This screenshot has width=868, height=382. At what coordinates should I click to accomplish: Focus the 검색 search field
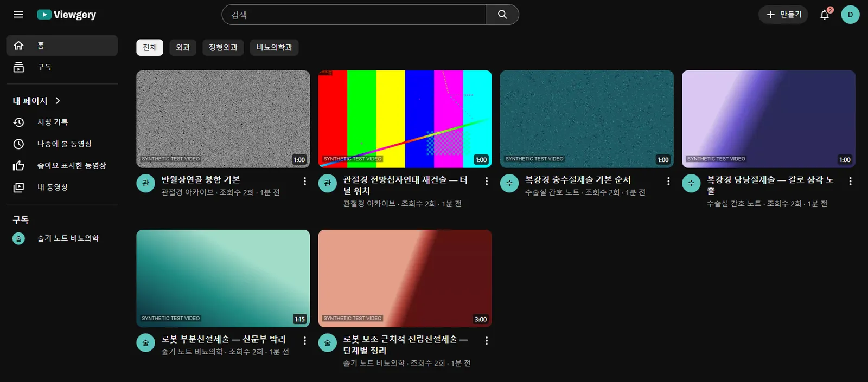[x=354, y=15]
